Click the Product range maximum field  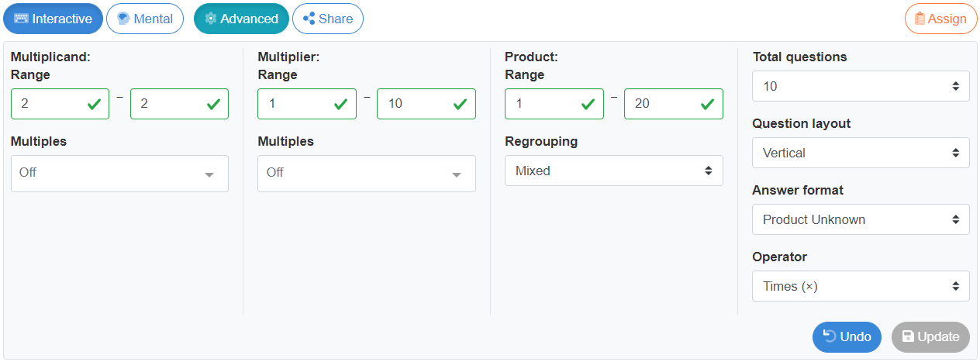click(x=674, y=104)
